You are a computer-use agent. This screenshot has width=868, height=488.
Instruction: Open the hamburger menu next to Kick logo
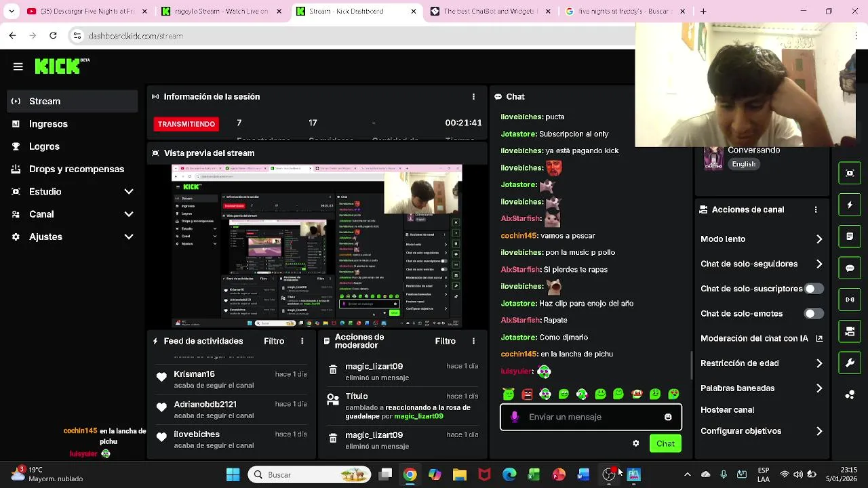click(x=18, y=66)
